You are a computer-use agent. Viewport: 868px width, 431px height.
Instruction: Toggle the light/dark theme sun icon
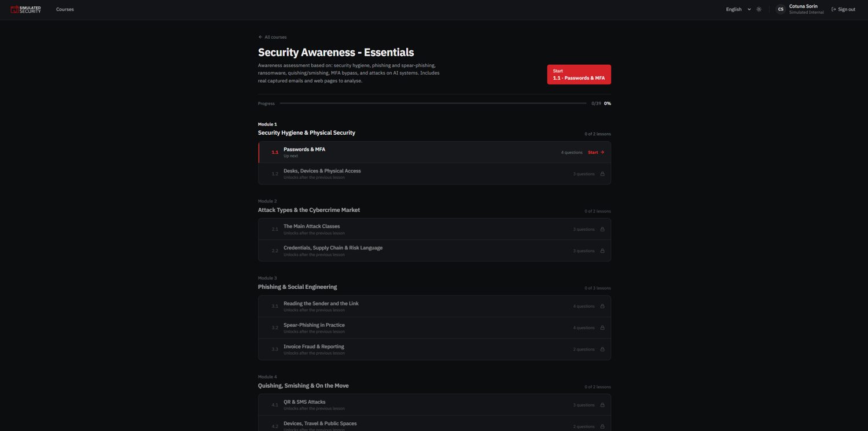click(759, 9)
